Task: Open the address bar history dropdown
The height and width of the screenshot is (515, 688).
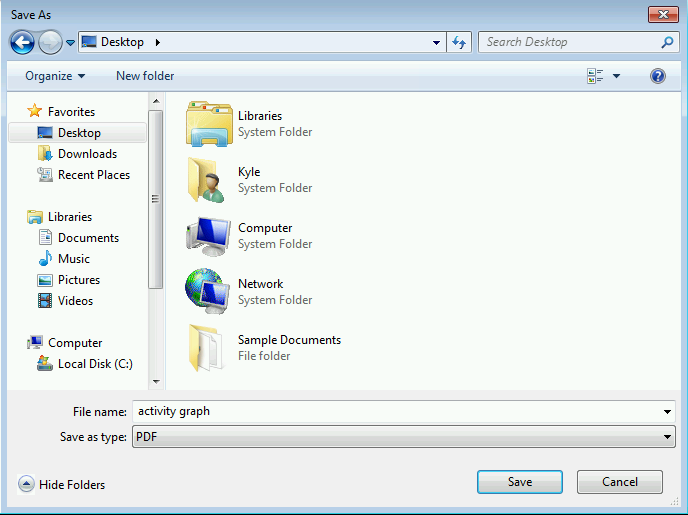Action: 436,43
